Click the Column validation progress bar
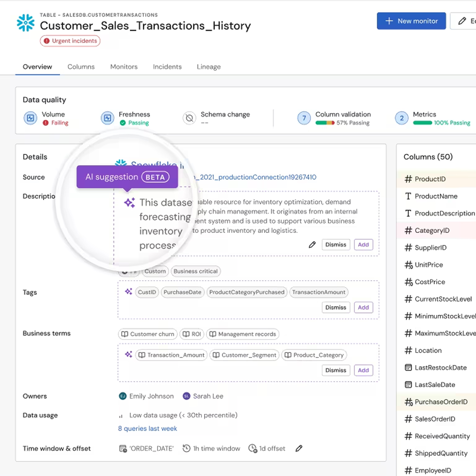The image size is (476, 476). pos(325,123)
